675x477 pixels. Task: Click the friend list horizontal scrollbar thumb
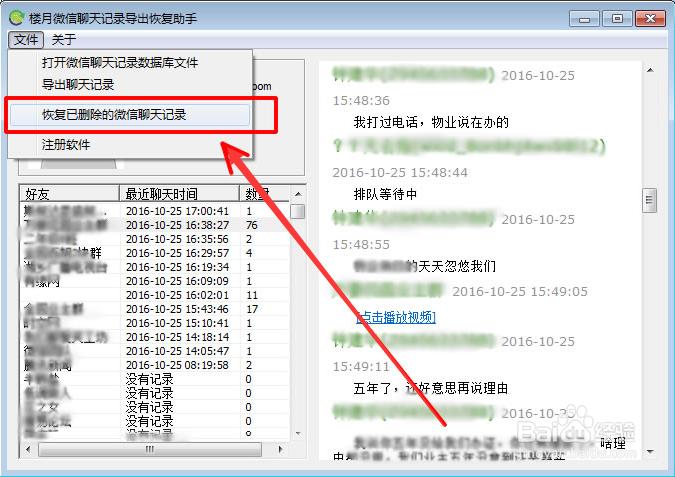click(150, 449)
